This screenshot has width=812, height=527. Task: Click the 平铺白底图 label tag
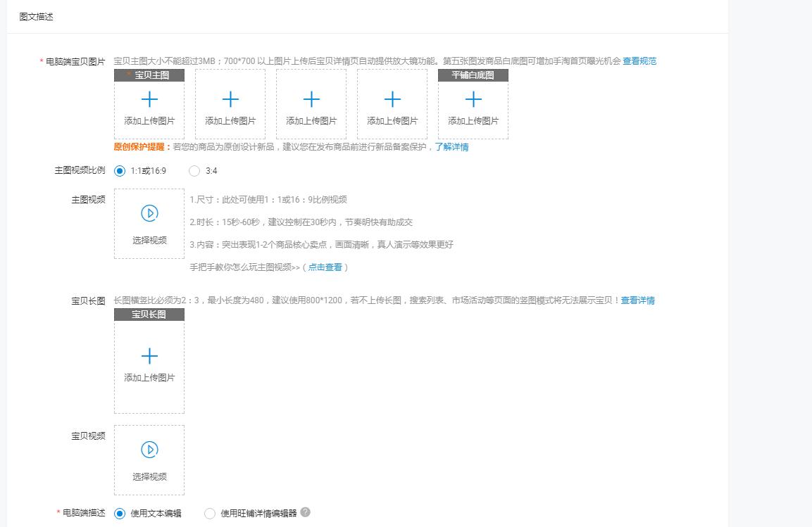pyautogui.click(x=473, y=75)
